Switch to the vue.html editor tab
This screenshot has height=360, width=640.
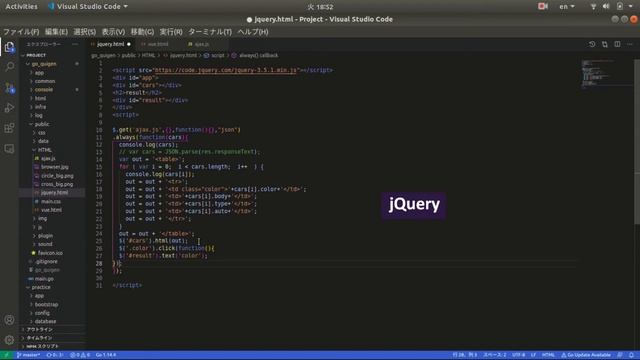point(158,44)
